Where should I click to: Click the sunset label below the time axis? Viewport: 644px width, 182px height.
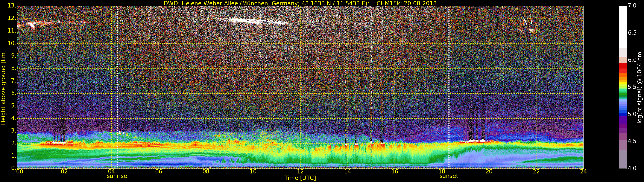449,176
